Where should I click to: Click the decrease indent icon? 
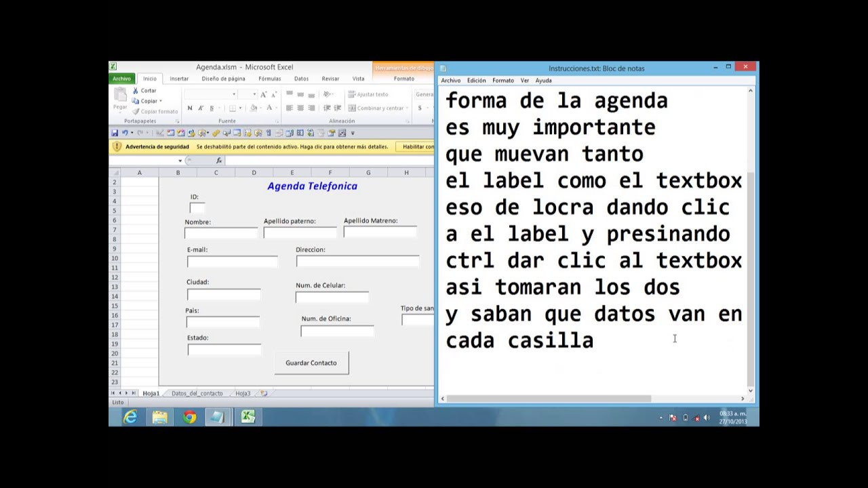[327, 108]
